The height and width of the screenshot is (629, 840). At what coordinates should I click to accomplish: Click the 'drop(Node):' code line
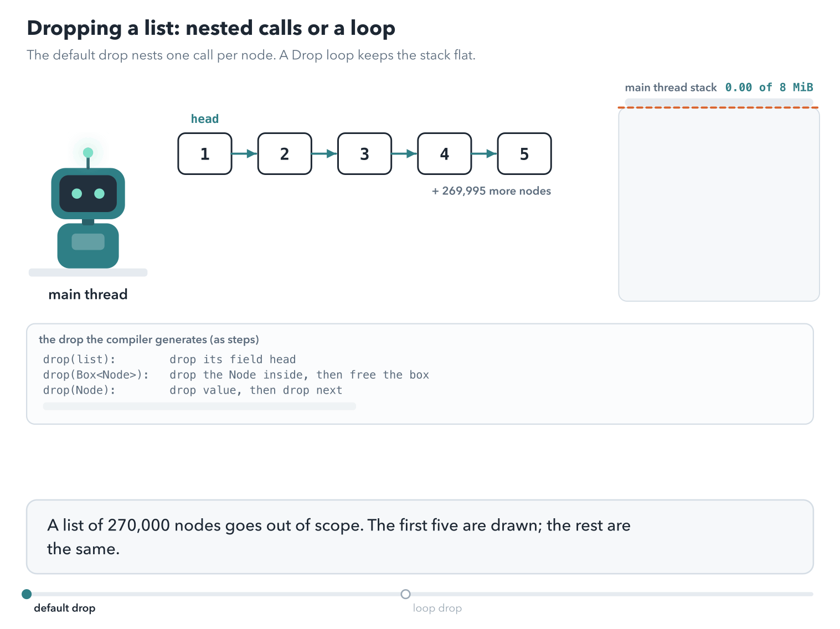(x=193, y=390)
